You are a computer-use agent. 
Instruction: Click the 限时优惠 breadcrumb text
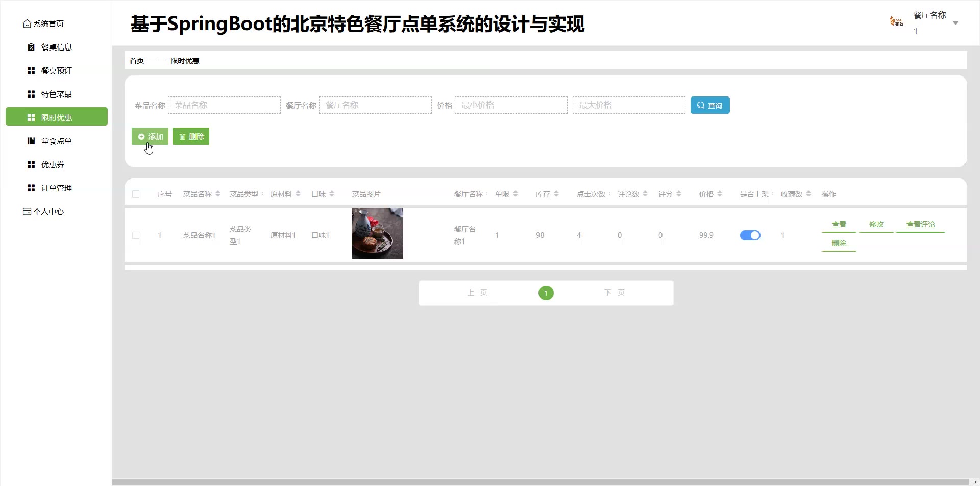[x=185, y=61]
